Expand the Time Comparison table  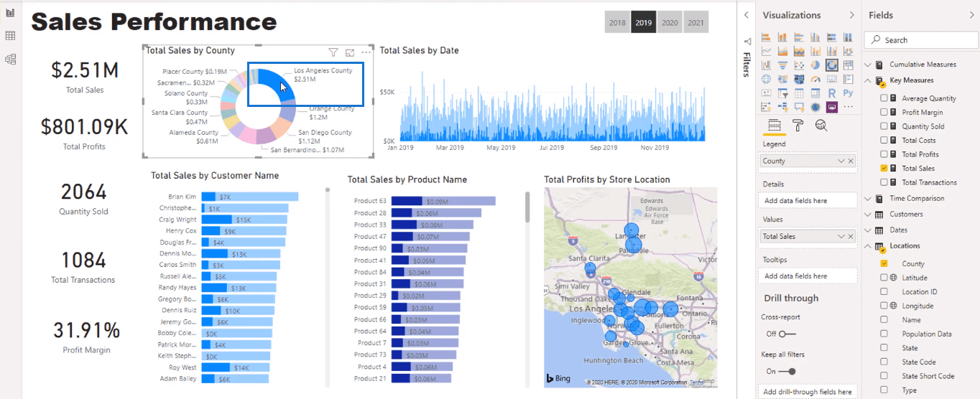[868, 198]
